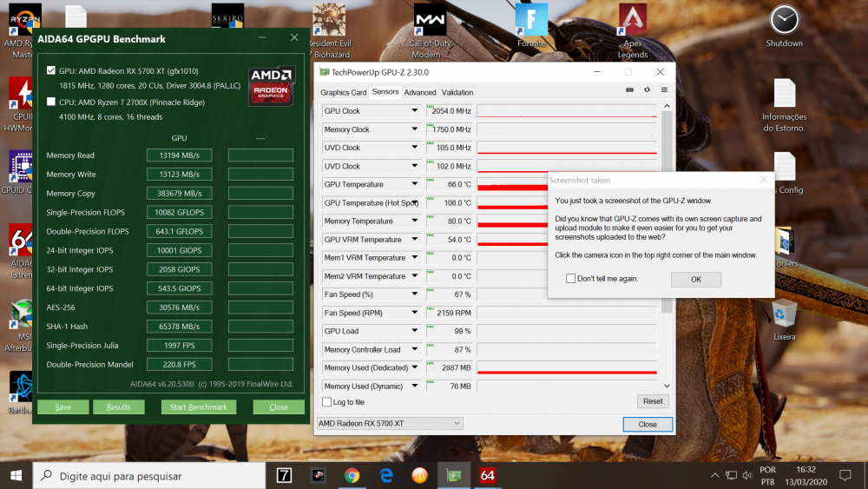Toggle the 'Log to file' checkbox
Image resolution: width=868 pixels, height=489 pixels.
coord(326,402)
